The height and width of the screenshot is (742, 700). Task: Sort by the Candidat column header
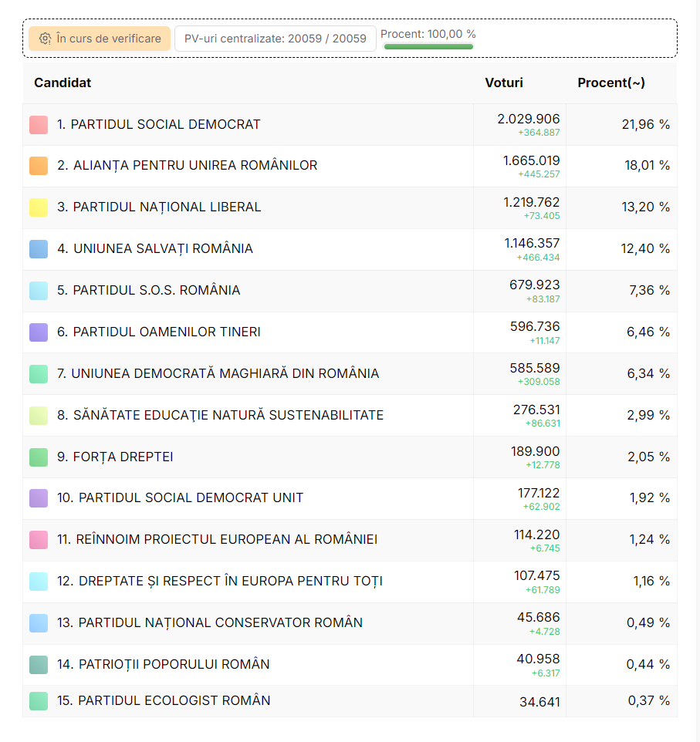pyautogui.click(x=63, y=83)
